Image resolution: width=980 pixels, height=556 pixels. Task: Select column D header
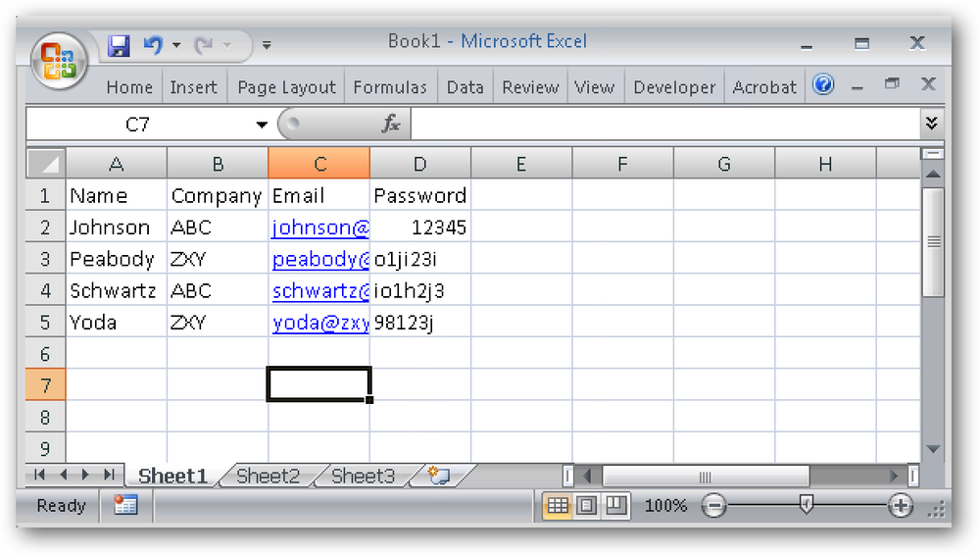[420, 164]
